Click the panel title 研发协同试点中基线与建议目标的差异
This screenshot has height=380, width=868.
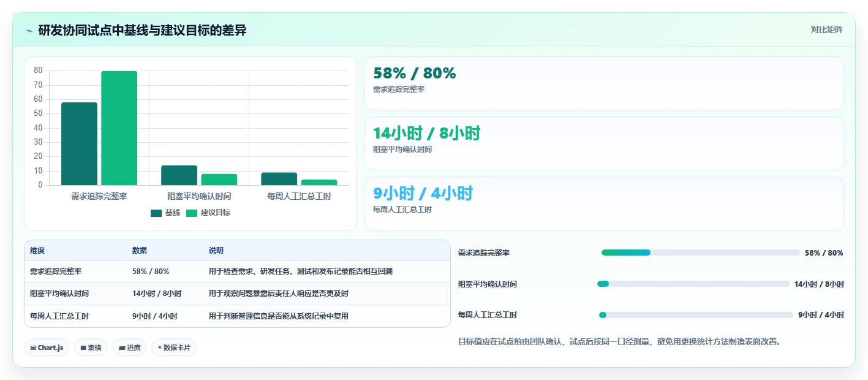143,31
